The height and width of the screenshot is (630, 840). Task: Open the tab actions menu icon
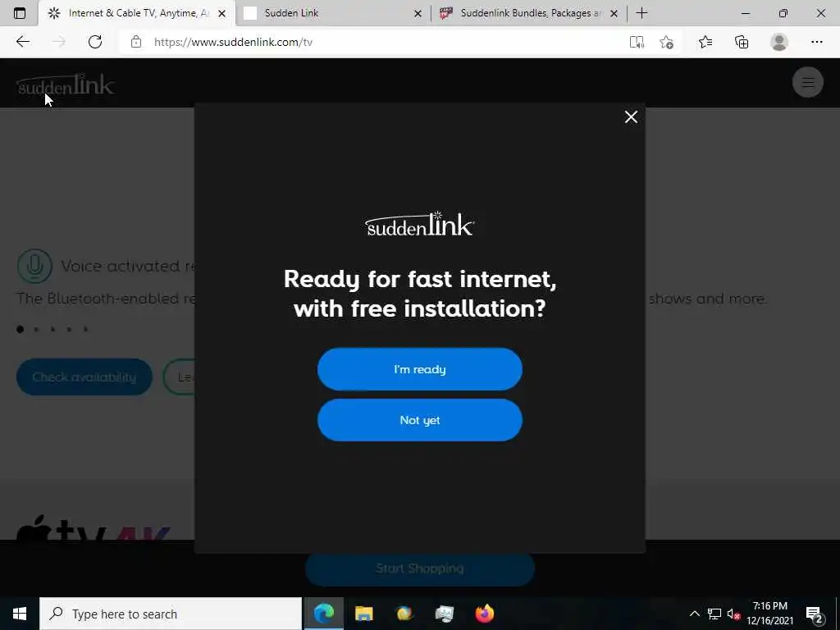coord(20,13)
